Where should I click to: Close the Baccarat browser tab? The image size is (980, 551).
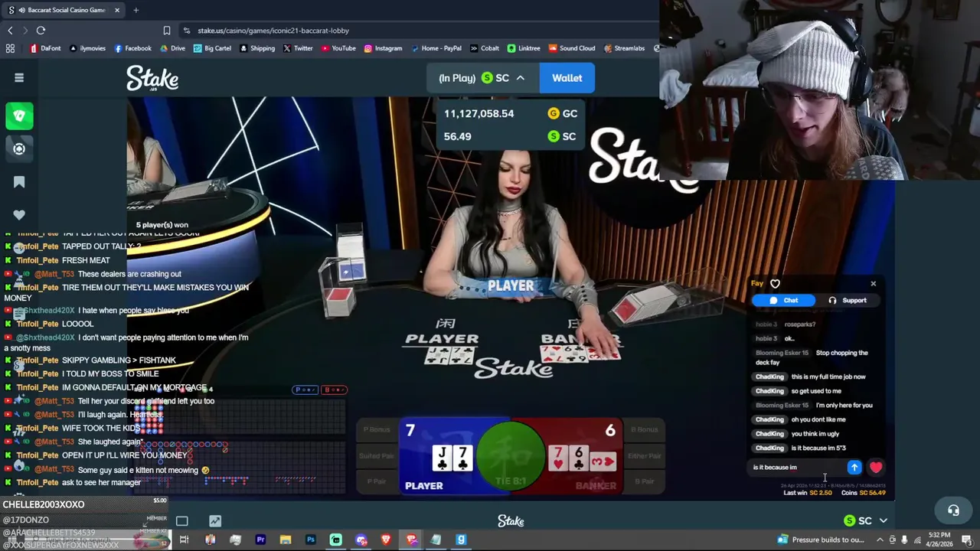(117, 10)
